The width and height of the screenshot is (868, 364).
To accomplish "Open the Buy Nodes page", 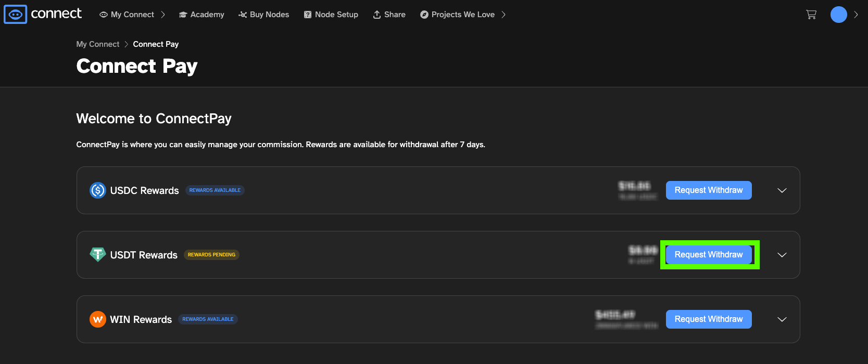I will (x=263, y=15).
